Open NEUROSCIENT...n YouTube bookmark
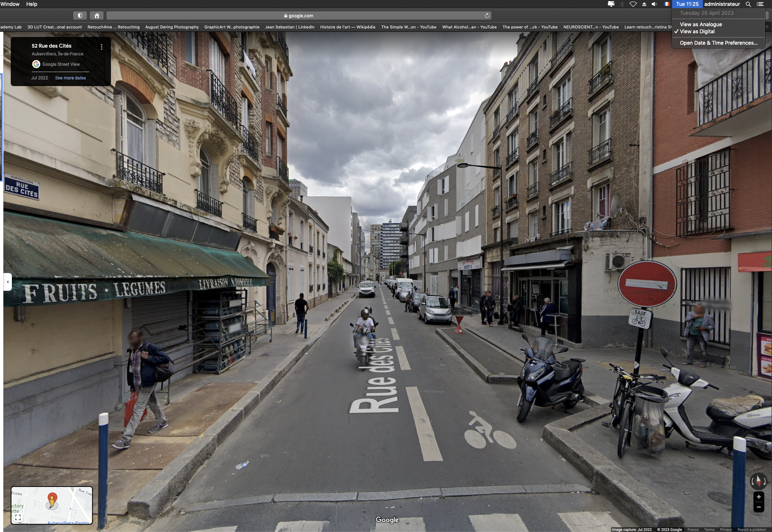Screen dimensions: 772x532 pyautogui.click(x=591, y=27)
